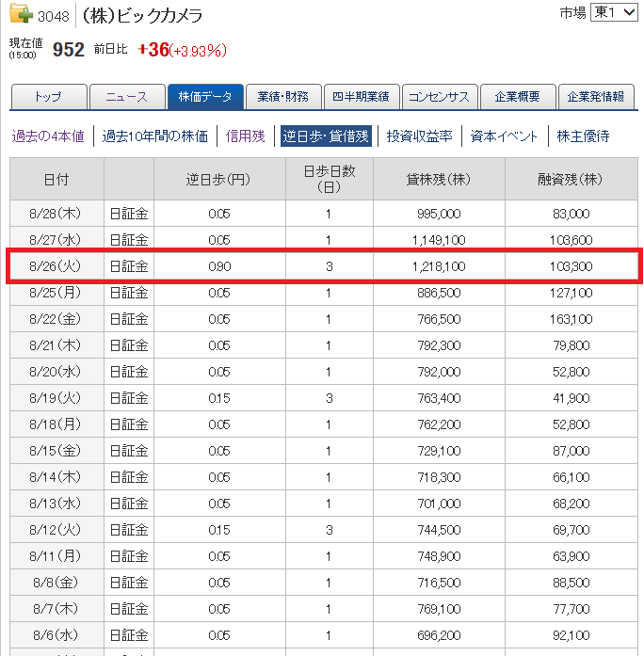The width and height of the screenshot is (644, 656).
Task: Open the 企業概要 tab
Action: pos(518,97)
